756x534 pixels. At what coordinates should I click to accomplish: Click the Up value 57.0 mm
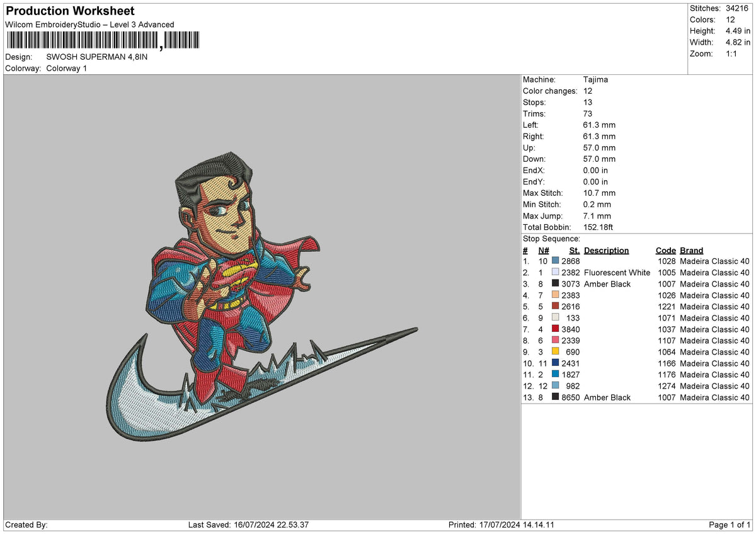tap(599, 148)
